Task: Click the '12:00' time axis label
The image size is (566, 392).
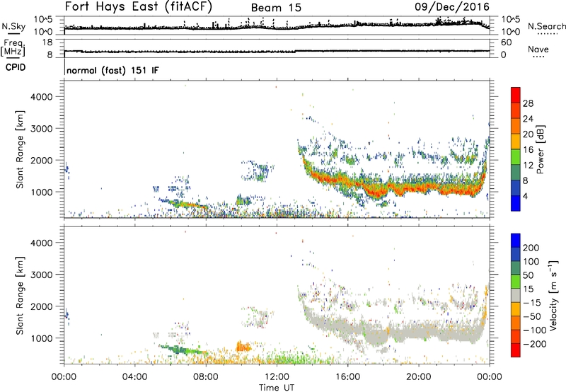Action: click(277, 377)
